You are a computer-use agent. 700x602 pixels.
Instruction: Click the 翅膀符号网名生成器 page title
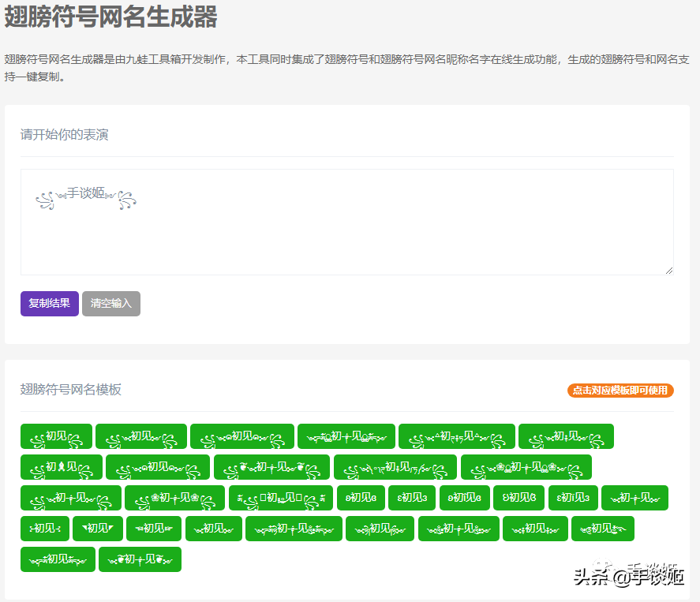click(x=110, y=17)
